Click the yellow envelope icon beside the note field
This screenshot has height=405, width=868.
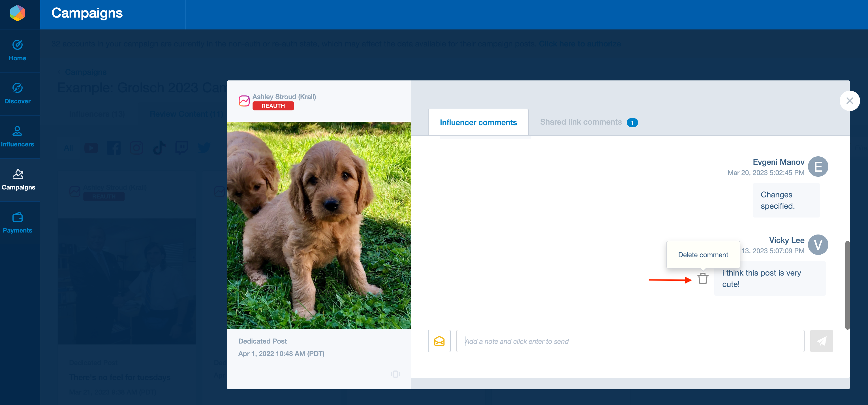[x=439, y=341]
